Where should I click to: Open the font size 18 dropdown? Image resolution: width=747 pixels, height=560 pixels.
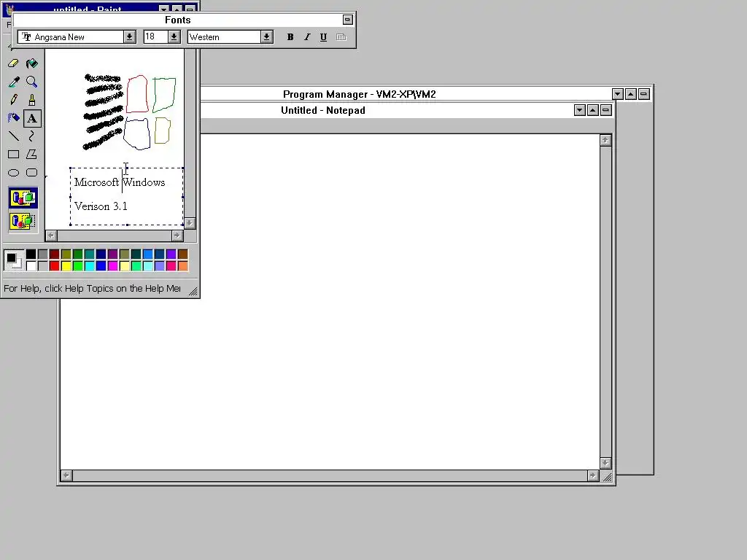click(174, 37)
